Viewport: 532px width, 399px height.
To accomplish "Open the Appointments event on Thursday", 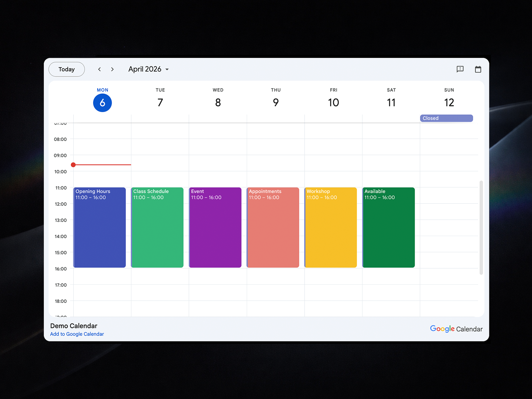I will click(273, 227).
